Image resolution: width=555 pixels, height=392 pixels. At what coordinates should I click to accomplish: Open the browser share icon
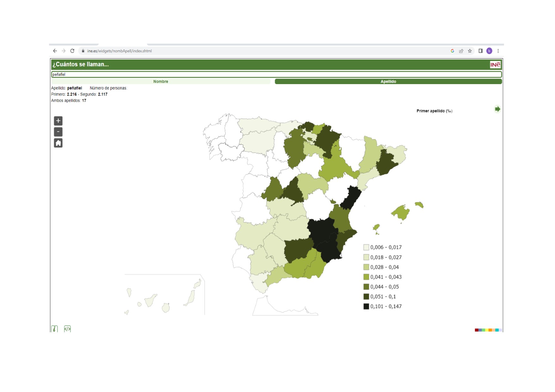point(461,51)
